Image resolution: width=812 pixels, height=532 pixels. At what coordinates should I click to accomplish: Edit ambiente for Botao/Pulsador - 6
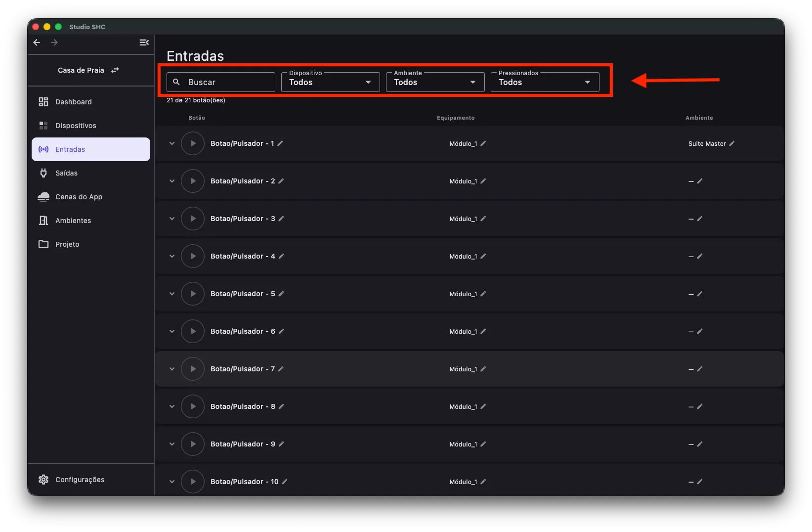point(700,331)
